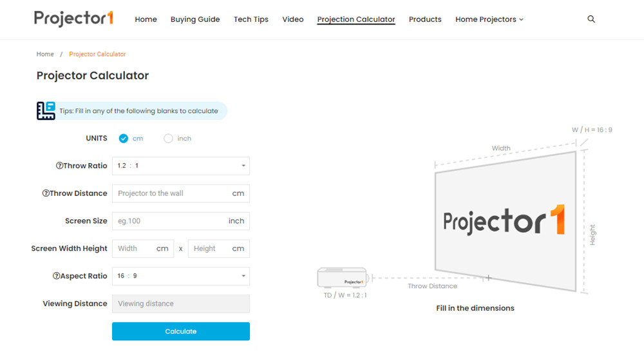Expand the Home Projectors menu
The height and width of the screenshot is (352, 644).
489,19
